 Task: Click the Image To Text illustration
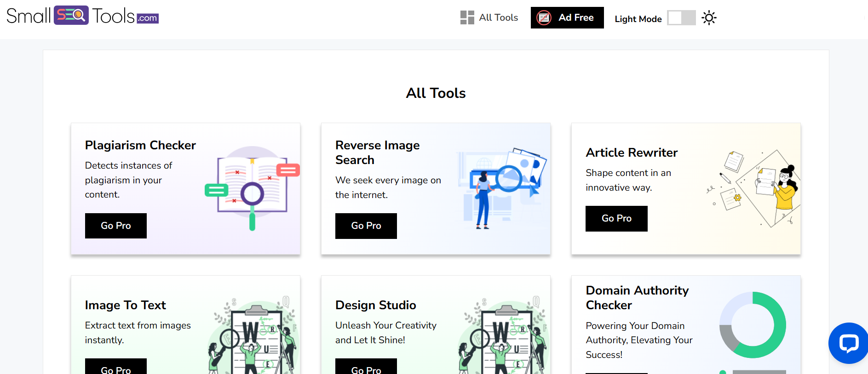(x=253, y=335)
